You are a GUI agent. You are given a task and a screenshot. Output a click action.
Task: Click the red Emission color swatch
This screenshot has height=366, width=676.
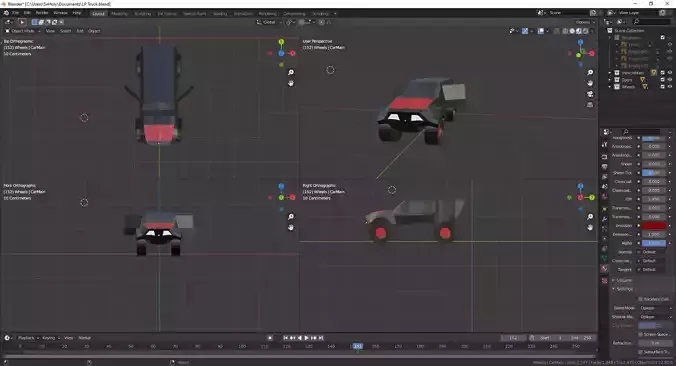click(654, 225)
